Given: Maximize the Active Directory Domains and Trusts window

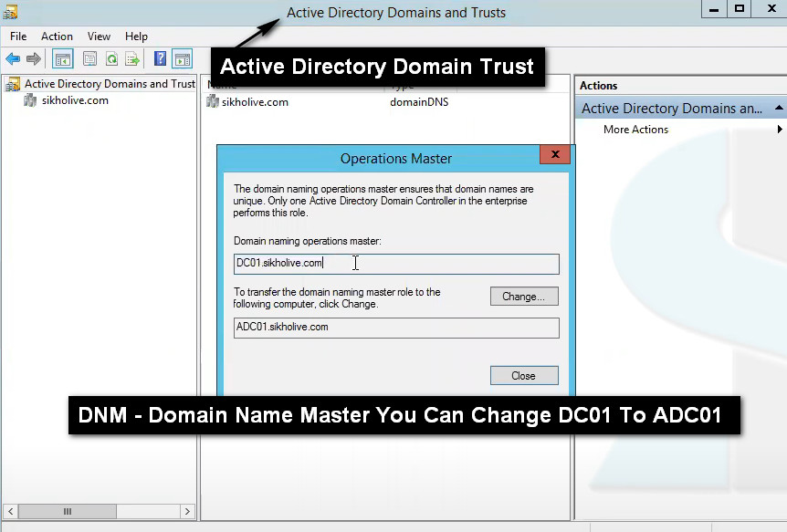Looking at the screenshot, I should [x=740, y=9].
